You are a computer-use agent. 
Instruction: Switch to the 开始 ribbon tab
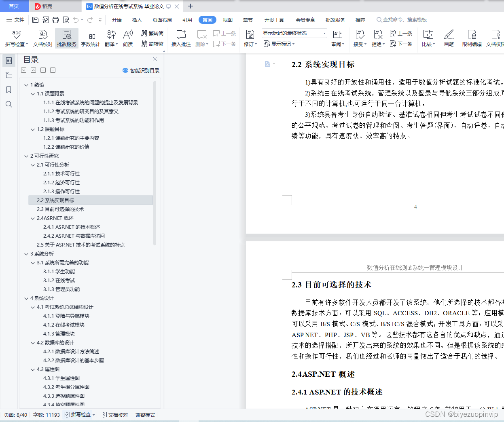click(117, 20)
